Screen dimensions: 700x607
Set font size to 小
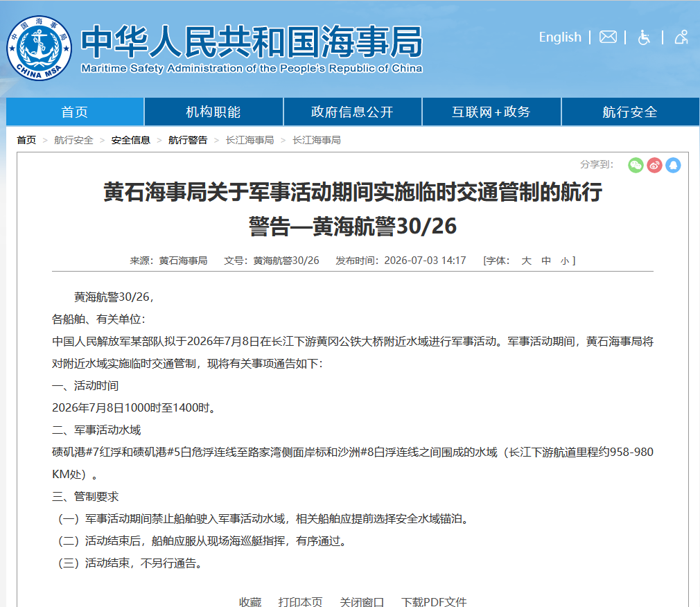[565, 261]
